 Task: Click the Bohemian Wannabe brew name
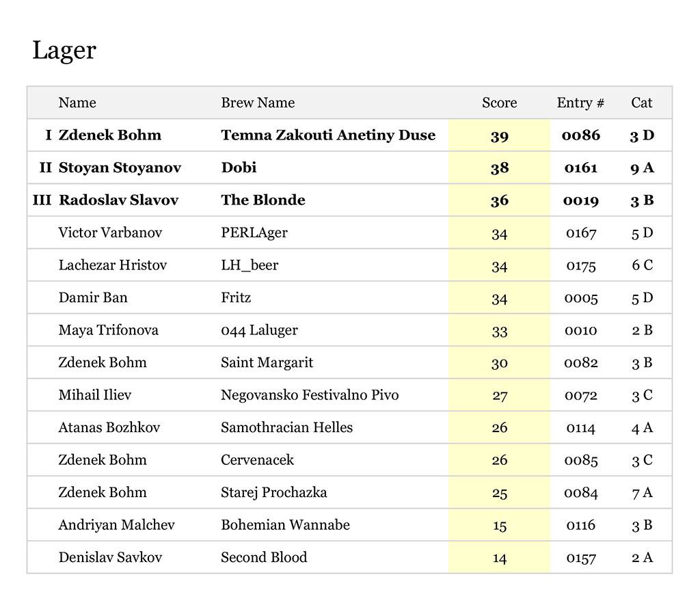pos(285,525)
